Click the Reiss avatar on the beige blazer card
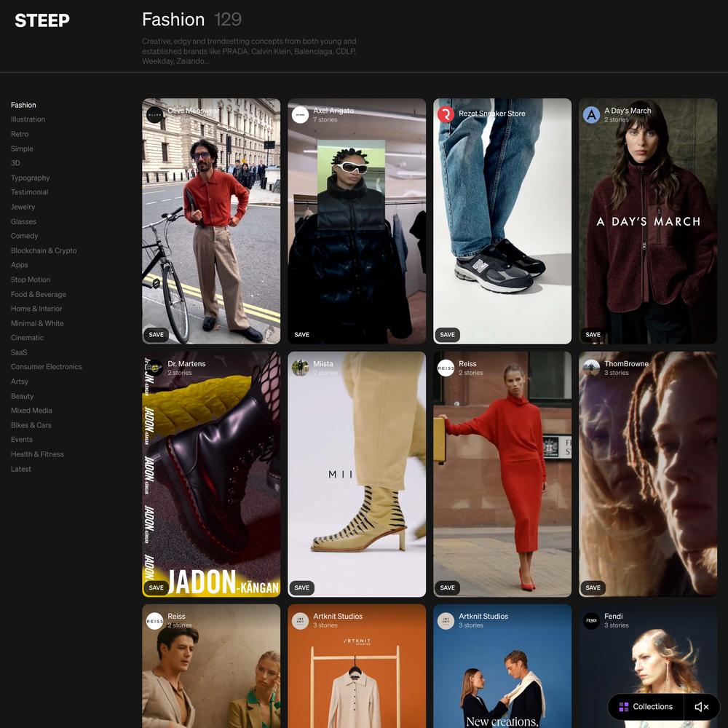 (154, 621)
